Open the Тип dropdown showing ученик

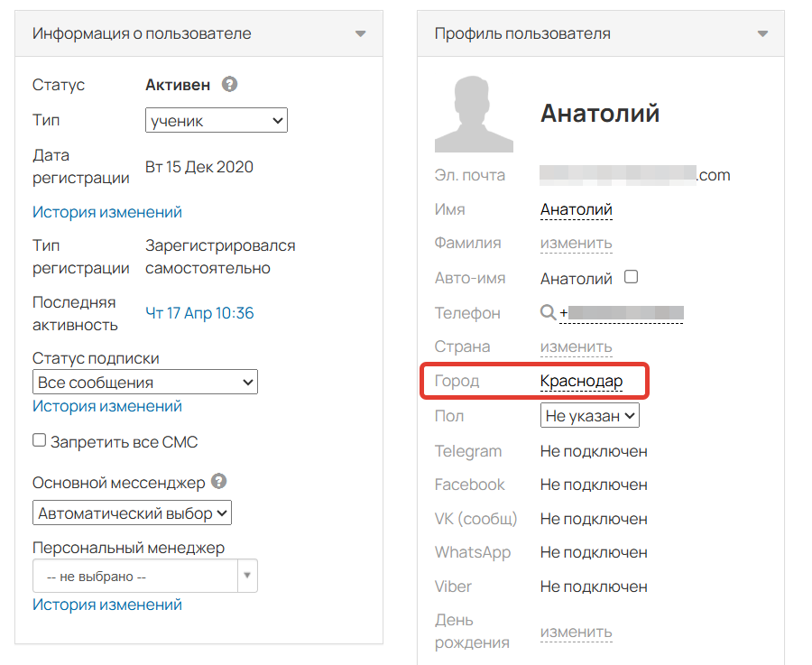(x=216, y=120)
